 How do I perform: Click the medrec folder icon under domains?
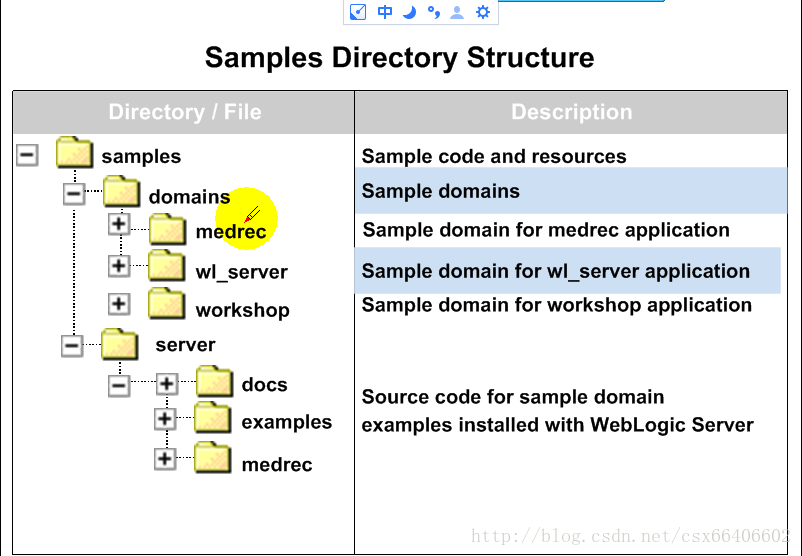(x=167, y=229)
